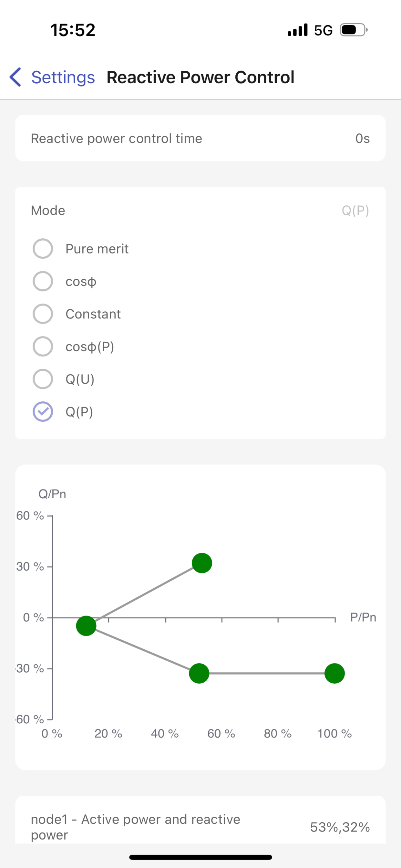The height and width of the screenshot is (868, 401).
Task: Select the Pure merit radio button
Action: (43, 249)
